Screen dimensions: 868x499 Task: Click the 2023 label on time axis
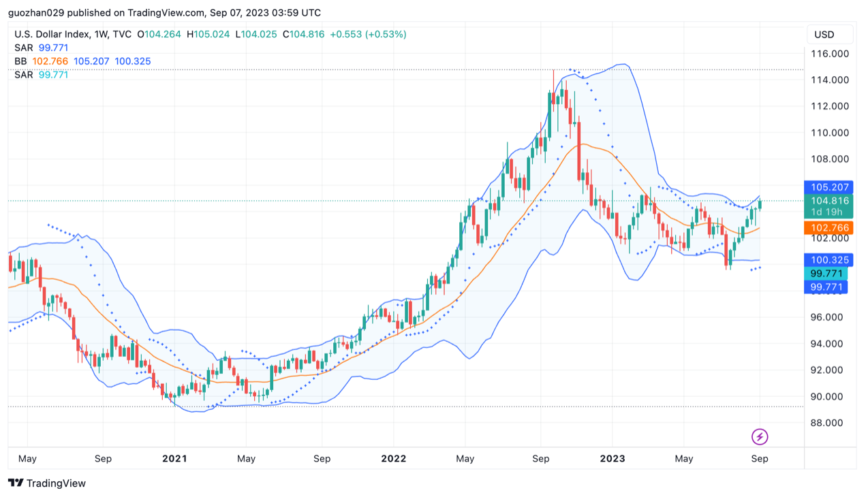pyautogui.click(x=612, y=459)
